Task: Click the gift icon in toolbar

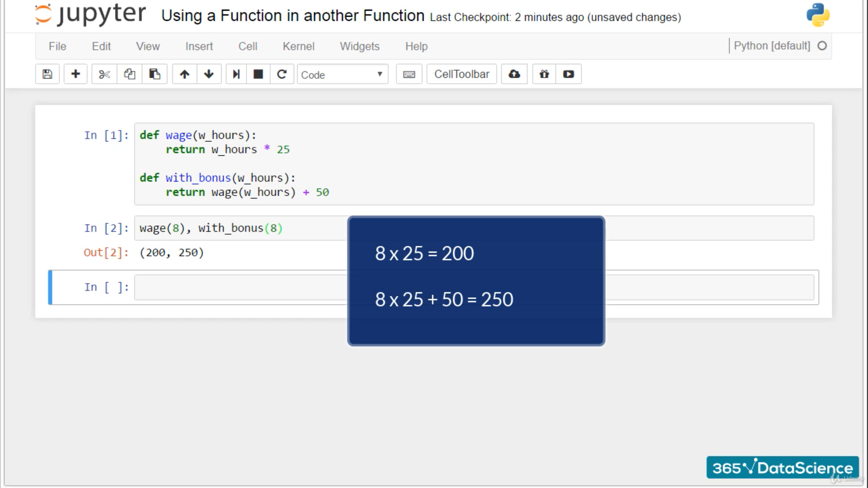Action: [544, 74]
